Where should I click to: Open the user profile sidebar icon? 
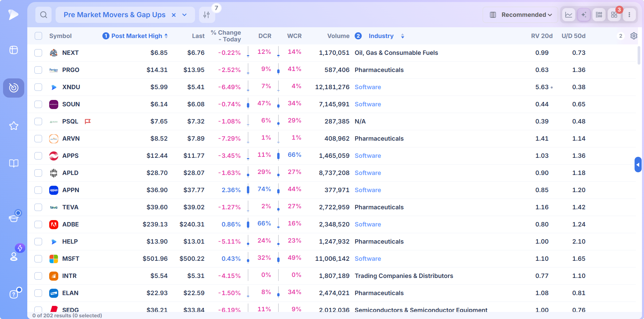(x=14, y=256)
